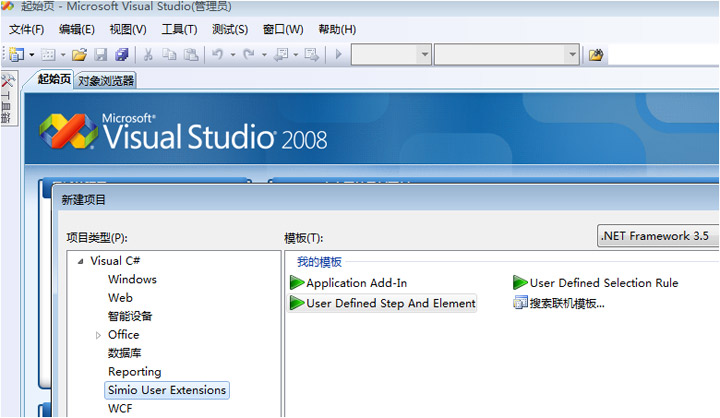Select WCF project type
The image size is (720, 418).
[x=120, y=408]
